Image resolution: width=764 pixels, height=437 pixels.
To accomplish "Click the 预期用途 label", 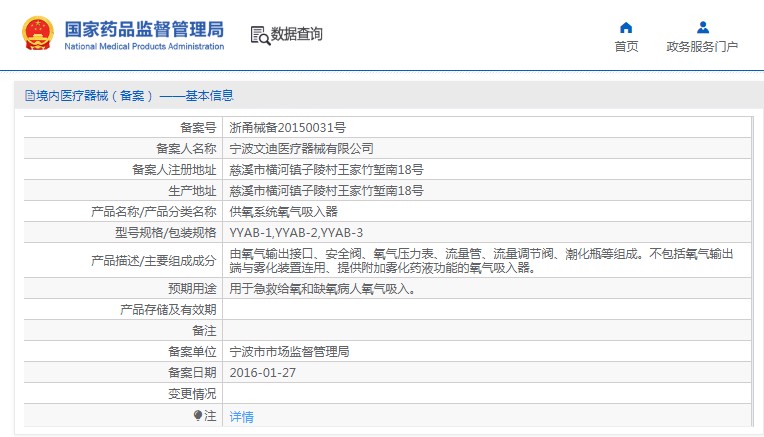I will point(192,289).
